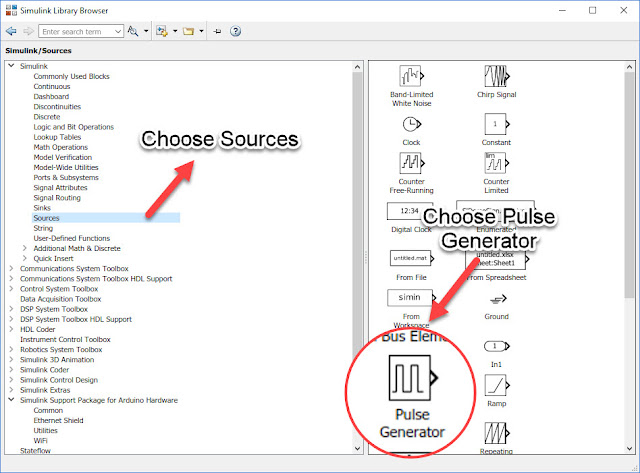Open Help with the question mark icon
Screen dimensions: 640x473
pos(236,31)
